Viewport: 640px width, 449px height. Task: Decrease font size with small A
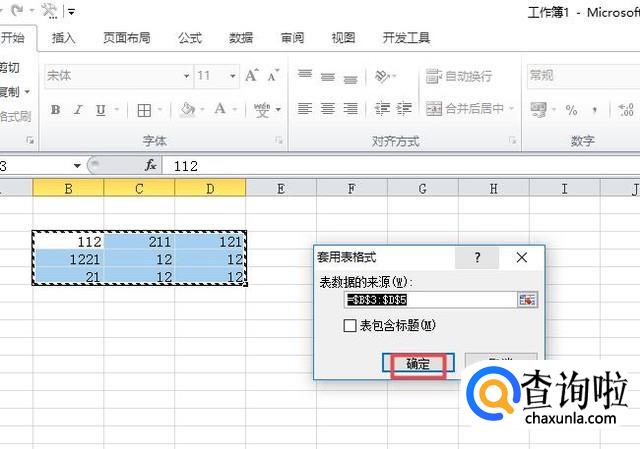[273, 76]
